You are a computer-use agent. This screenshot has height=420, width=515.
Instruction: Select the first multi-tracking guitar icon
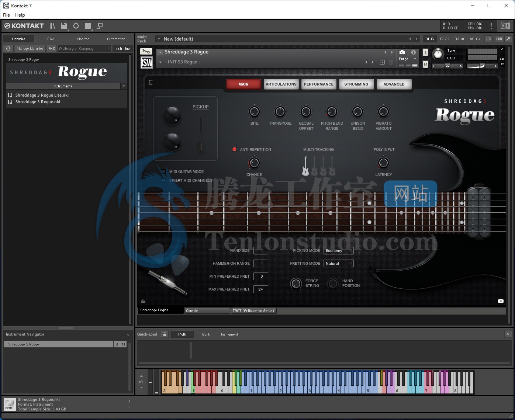click(305, 166)
